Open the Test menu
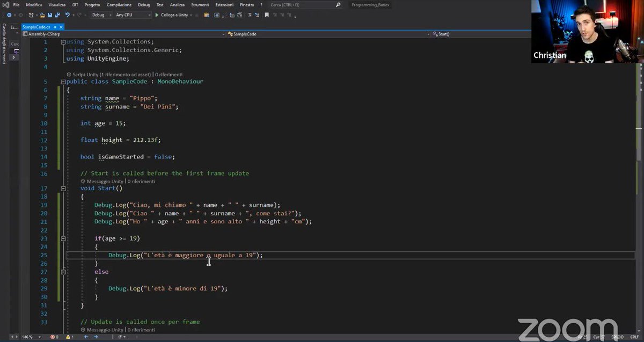The height and width of the screenshot is (342, 644). point(160,4)
